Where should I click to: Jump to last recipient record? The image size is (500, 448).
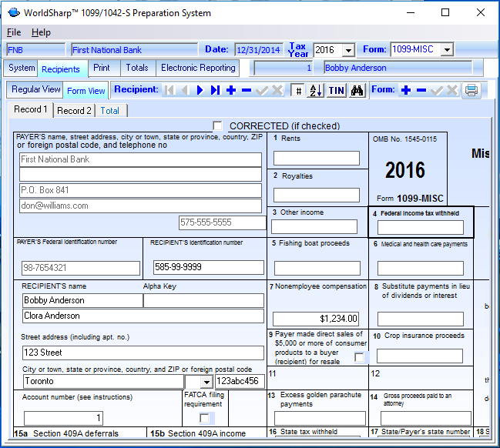pyautogui.click(x=215, y=90)
